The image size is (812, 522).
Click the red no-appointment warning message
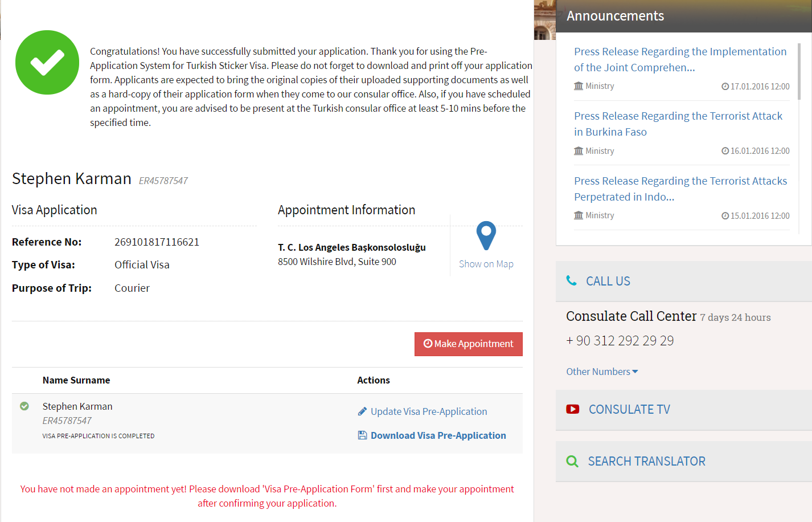267,496
